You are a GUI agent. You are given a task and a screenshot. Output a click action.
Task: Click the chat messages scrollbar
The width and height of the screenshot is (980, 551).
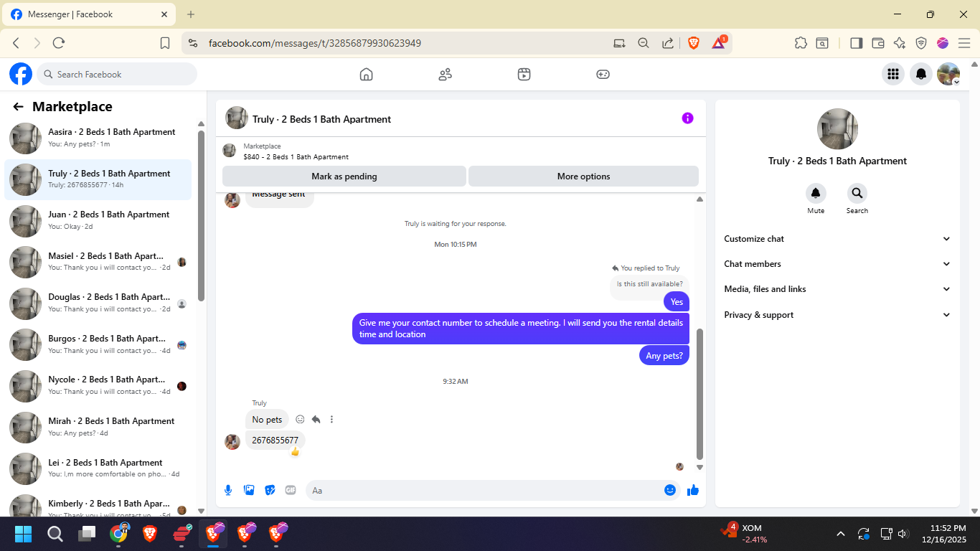pos(700,394)
